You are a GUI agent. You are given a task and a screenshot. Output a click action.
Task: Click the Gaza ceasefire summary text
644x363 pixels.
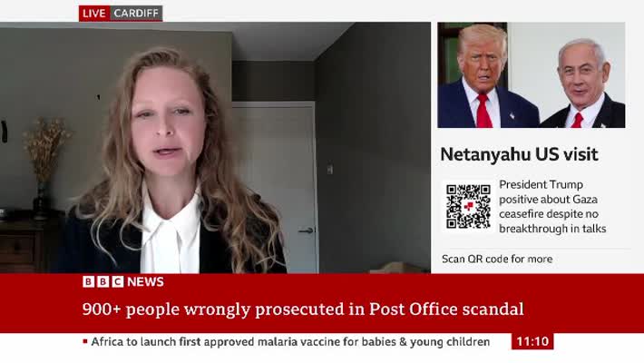[552, 206]
